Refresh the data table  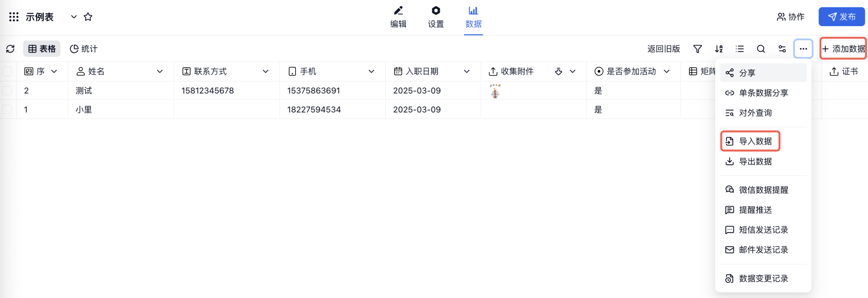coord(10,49)
